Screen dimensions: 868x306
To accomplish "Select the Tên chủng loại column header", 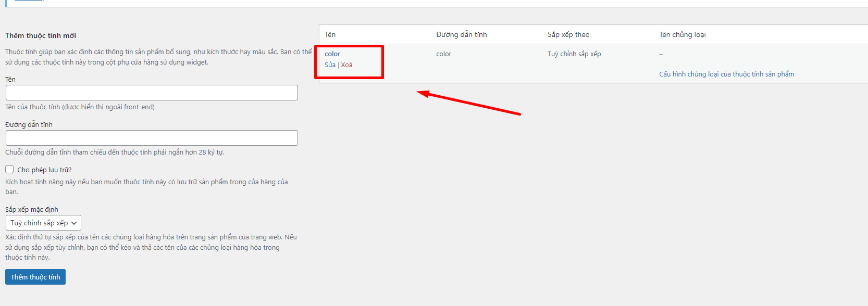I will 682,35.
